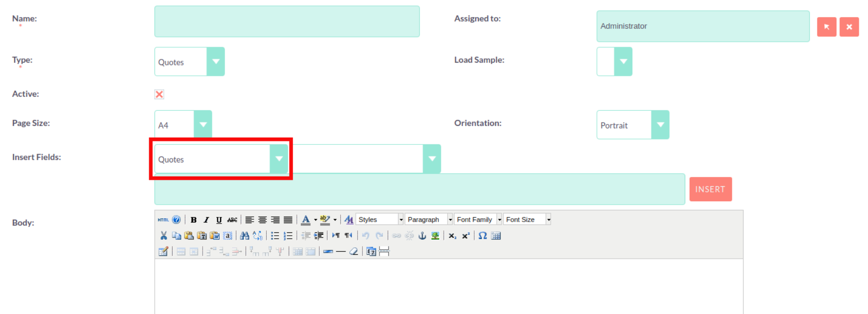This screenshot has height=314, width=868.
Task: Open the text color picker arrow
Action: point(315,220)
